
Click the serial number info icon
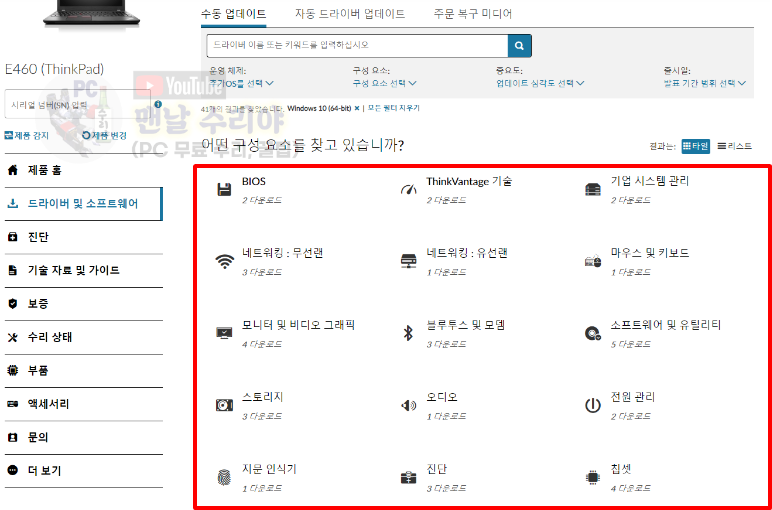[x=158, y=104]
